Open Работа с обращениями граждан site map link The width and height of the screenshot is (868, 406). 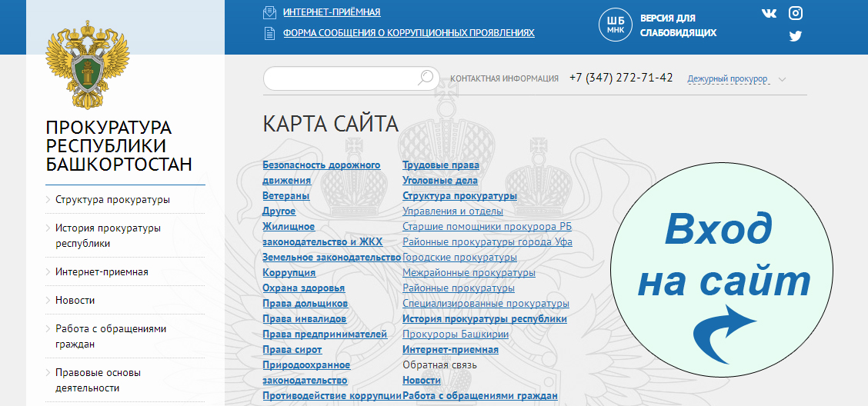point(480,396)
